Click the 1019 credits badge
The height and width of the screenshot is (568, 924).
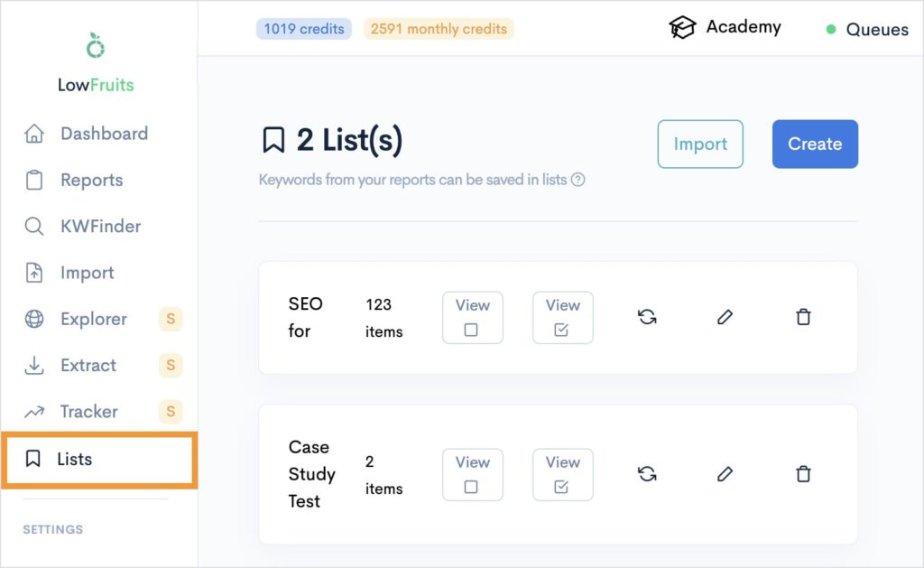303,28
